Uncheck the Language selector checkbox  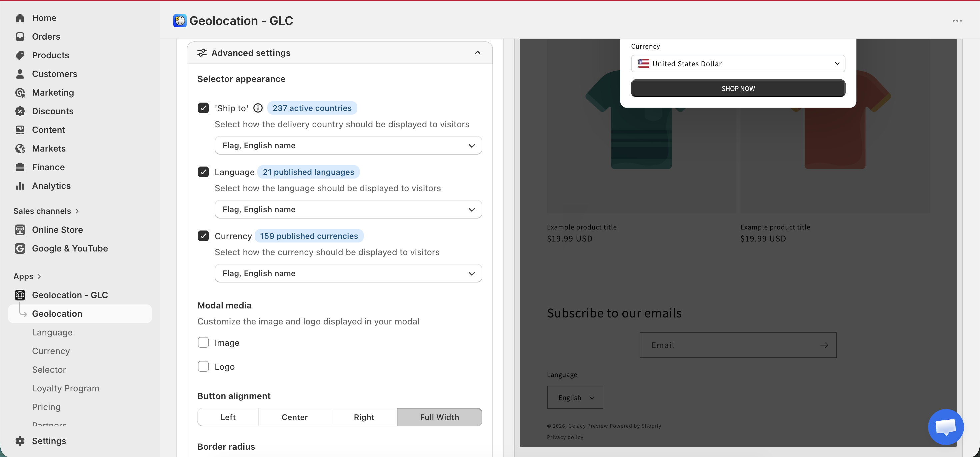click(203, 172)
